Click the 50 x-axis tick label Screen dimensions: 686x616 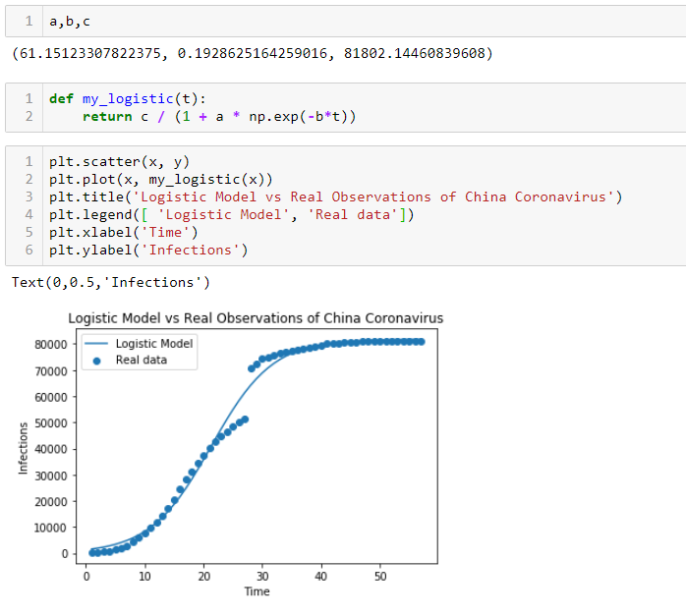[380, 577]
